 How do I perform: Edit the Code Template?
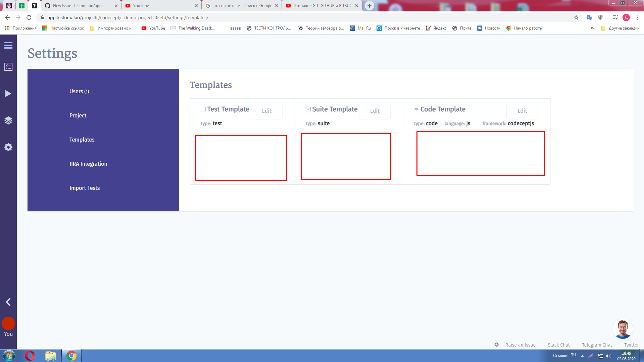(x=522, y=111)
